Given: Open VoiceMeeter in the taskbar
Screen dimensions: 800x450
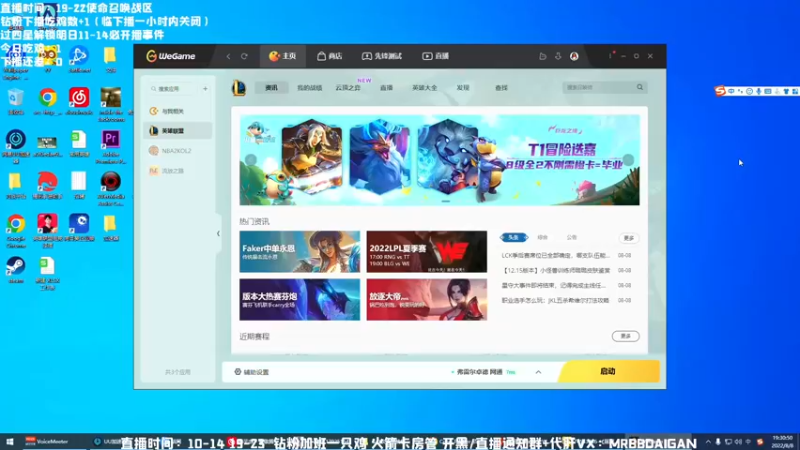Looking at the screenshot, I should 47,441.
